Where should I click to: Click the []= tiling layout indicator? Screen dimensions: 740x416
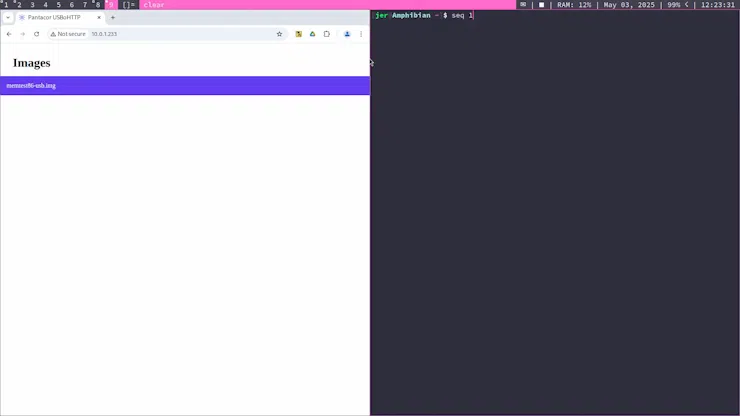(x=128, y=5)
